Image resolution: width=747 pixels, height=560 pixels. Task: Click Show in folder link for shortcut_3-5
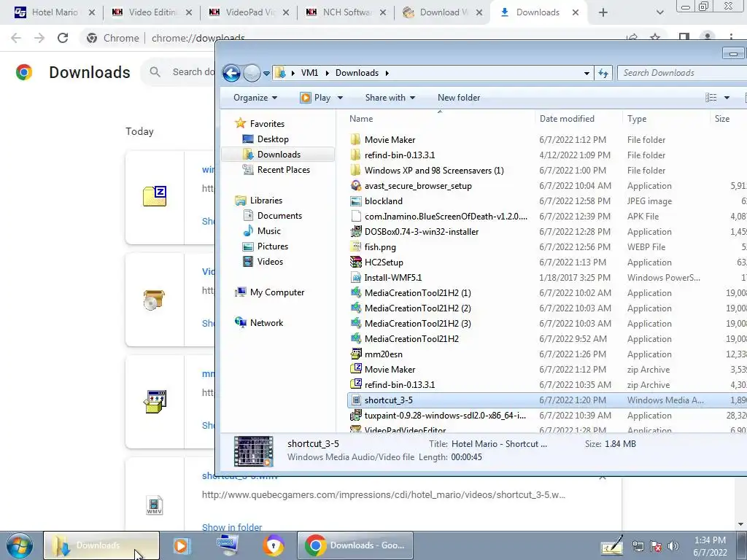click(x=232, y=527)
